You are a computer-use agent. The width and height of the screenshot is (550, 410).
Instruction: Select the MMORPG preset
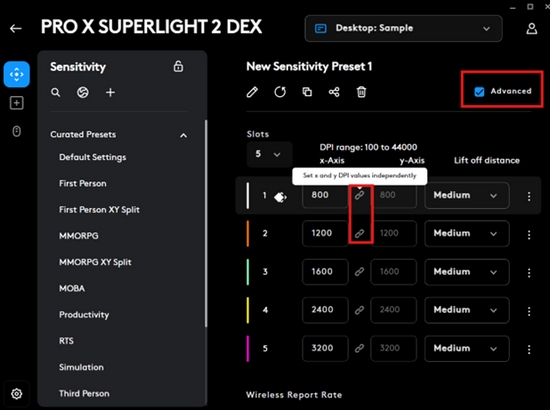[x=79, y=236]
